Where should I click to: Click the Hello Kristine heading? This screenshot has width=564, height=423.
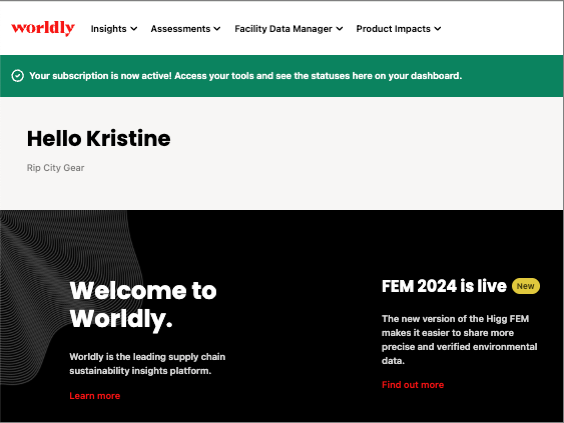[x=99, y=138]
